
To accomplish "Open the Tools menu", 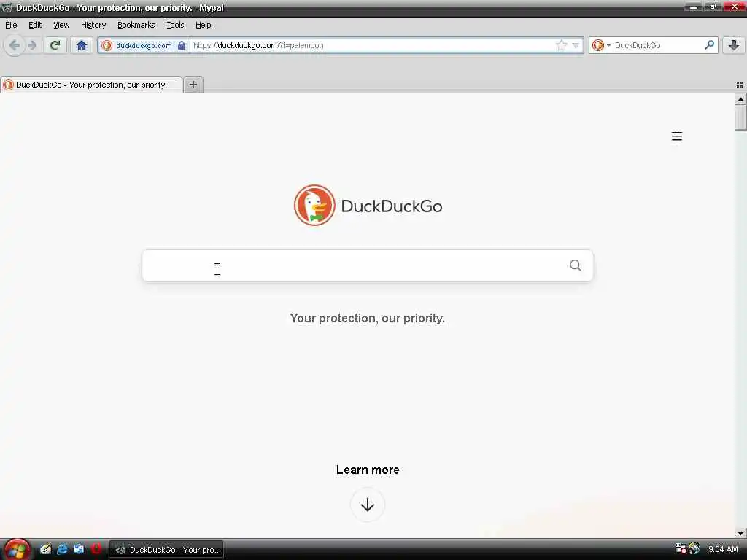I will (175, 25).
